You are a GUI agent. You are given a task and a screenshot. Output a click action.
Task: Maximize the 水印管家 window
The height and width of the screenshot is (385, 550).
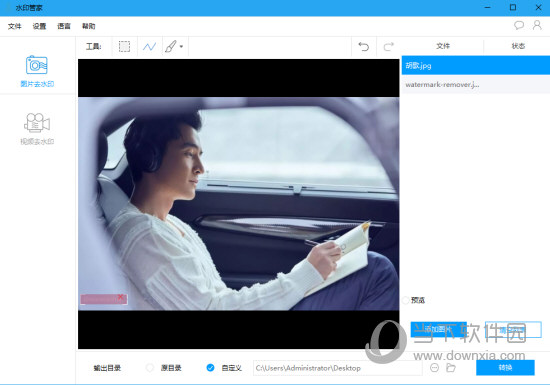pos(513,7)
